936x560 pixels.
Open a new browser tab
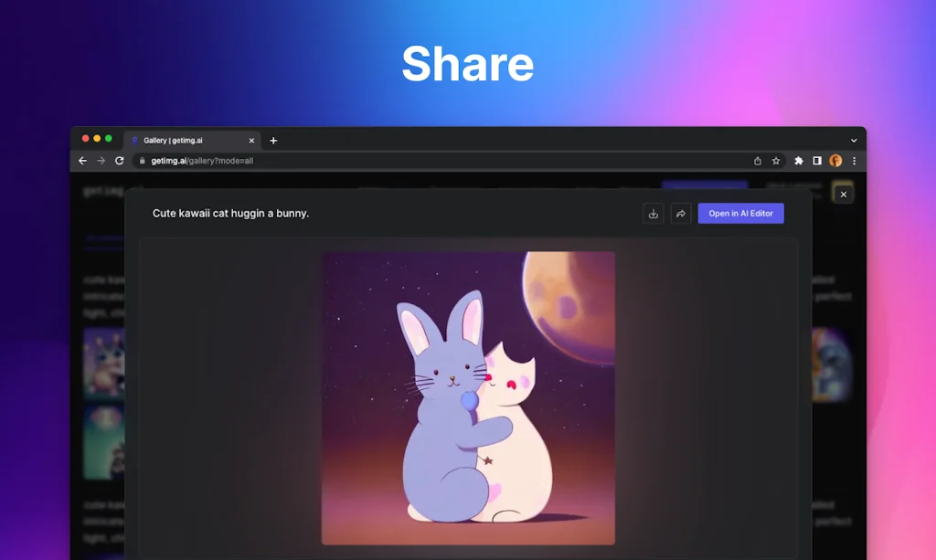point(272,140)
